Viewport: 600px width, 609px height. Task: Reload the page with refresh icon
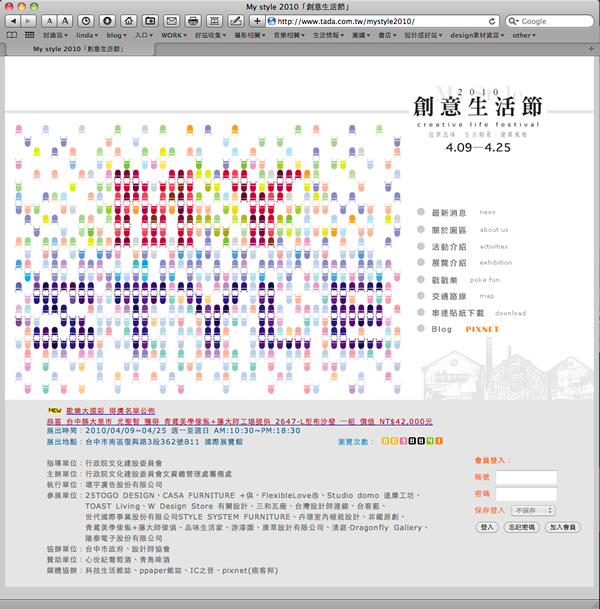(492, 21)
